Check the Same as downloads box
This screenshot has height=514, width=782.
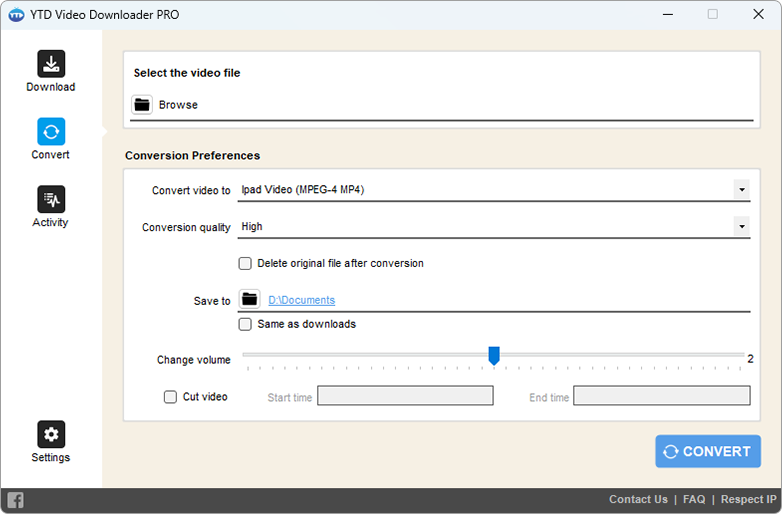(245, 325)
